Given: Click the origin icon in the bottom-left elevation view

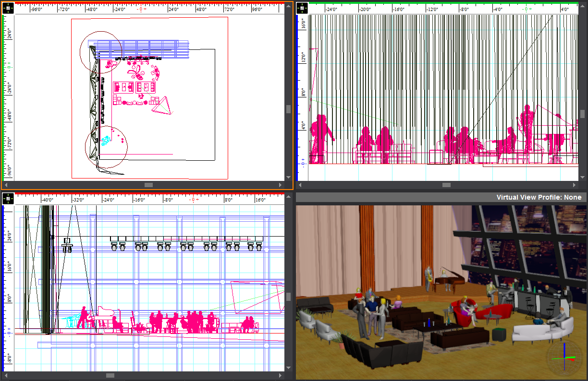Looking at the screenshot, I should (x=8, y=199).
